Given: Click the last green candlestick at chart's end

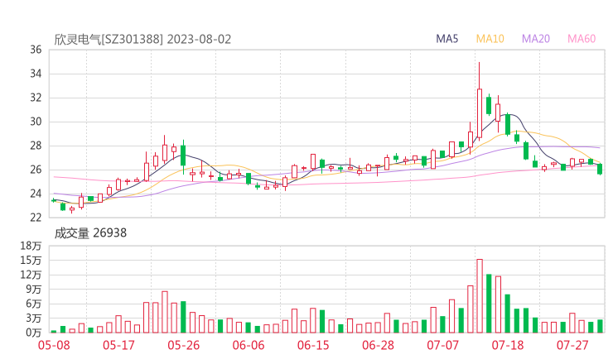Looking at the screenshot, I should point(600,169).
